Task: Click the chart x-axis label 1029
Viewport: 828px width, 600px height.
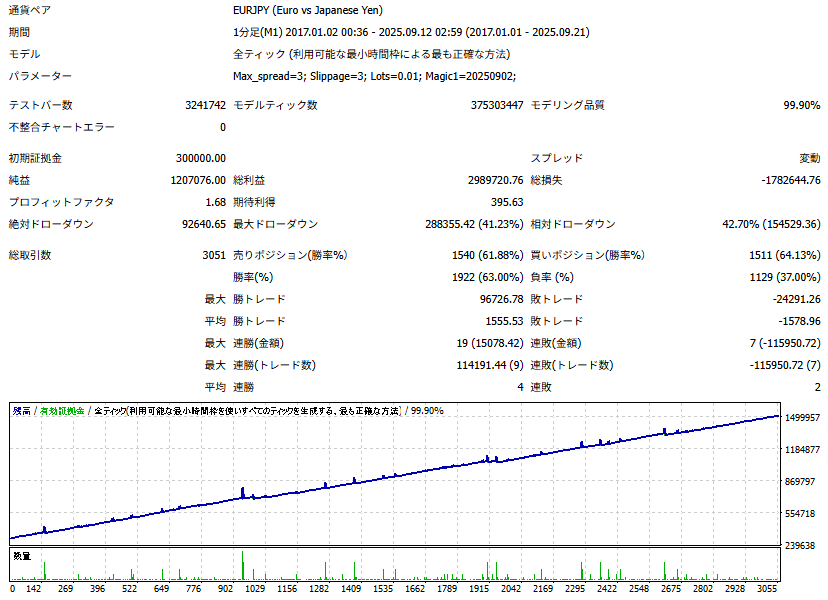Action: (255, 588)
